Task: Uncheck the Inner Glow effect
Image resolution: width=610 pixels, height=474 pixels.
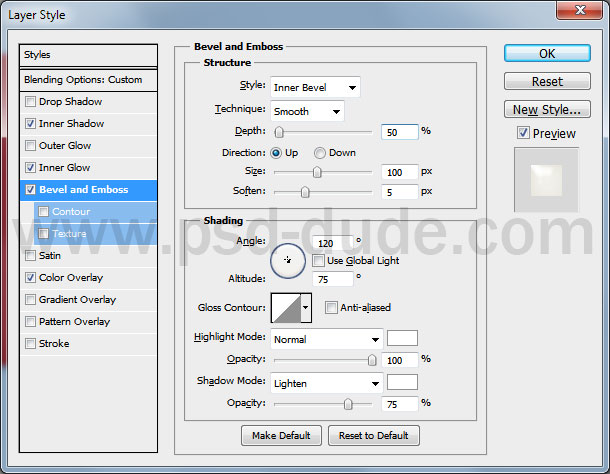Action: pos(30,168)
